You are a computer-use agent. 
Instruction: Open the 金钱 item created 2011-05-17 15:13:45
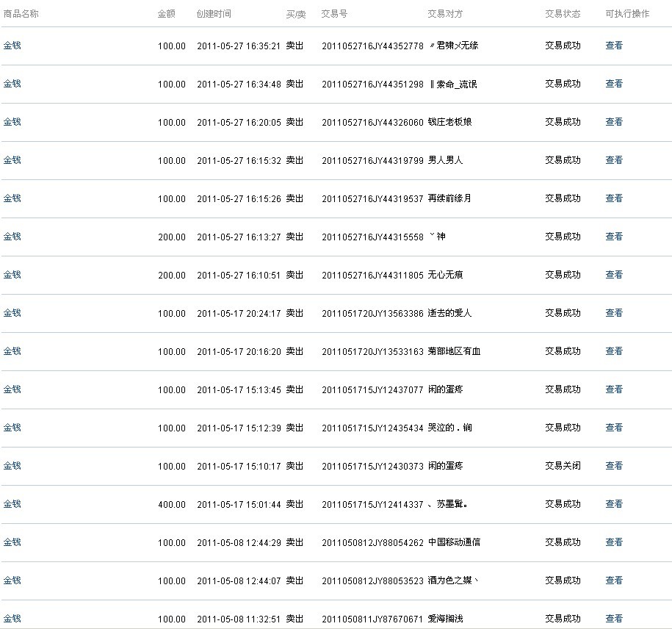tap(12, 389)
